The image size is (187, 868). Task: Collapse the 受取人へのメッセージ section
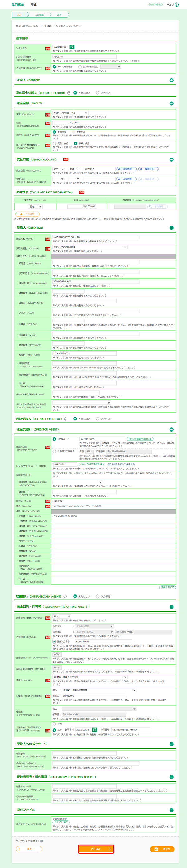(171, 744)
